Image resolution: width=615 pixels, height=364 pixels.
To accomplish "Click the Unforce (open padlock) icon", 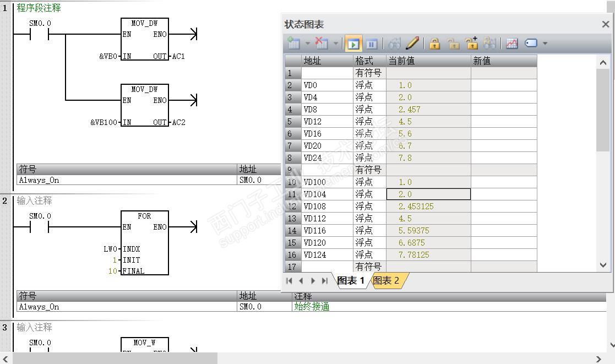I will coord(453,44).
